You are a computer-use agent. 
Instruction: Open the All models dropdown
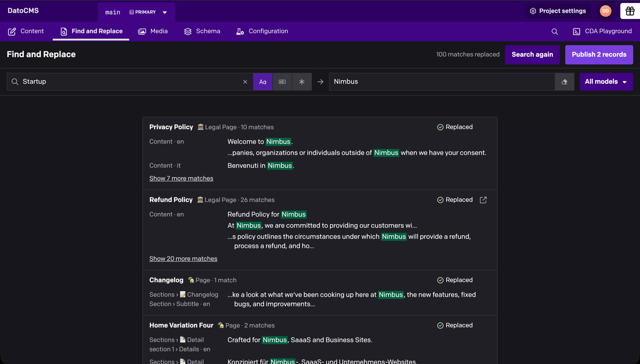point(606,82)
